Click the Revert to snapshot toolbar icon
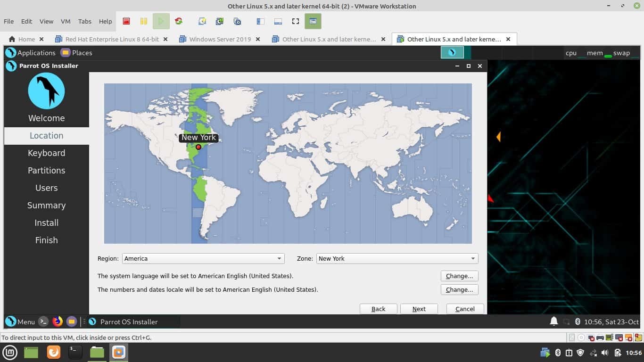Viewport: 644px width, 362px height. [220, 21]
